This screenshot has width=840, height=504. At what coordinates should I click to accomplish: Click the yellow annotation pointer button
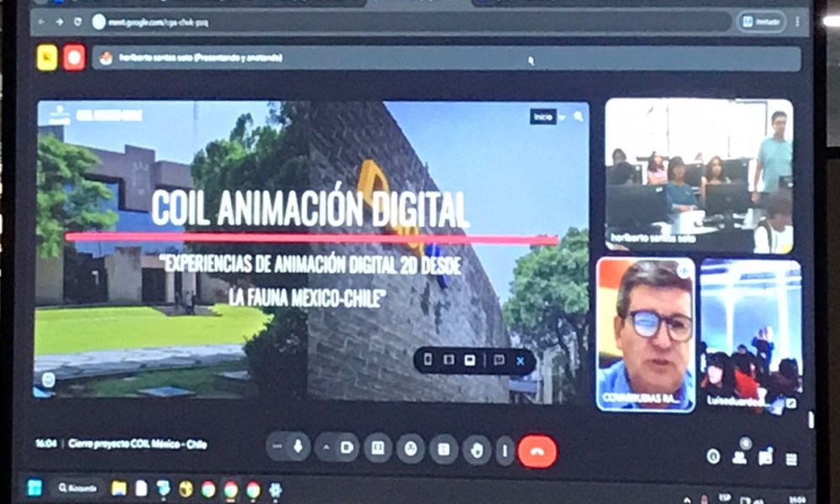[x=47, y=57]
